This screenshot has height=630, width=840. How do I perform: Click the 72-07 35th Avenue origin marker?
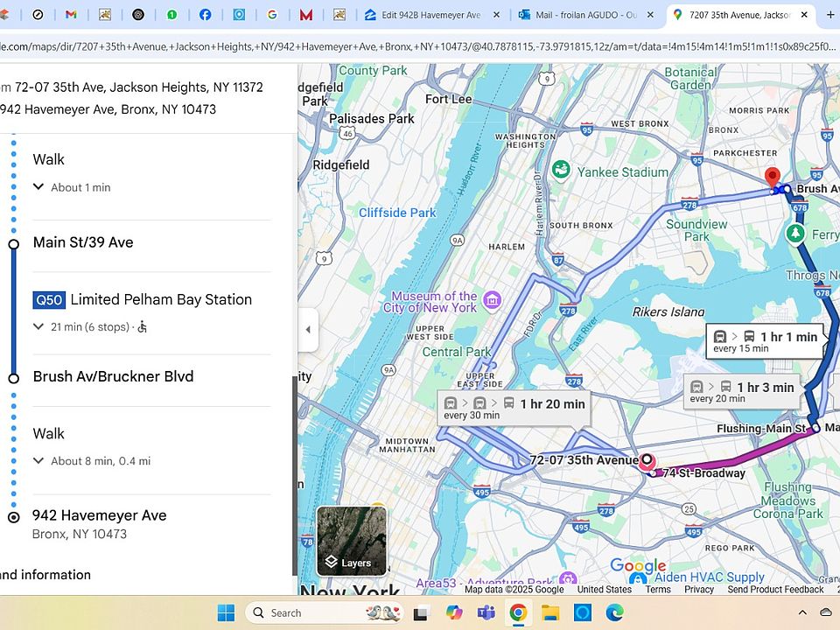tap(647, 459)
